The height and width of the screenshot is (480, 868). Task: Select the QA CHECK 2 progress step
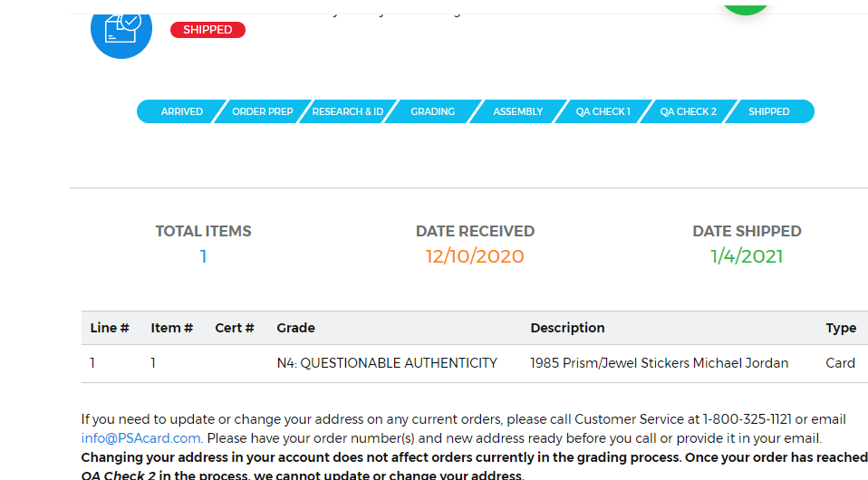tap(688, 111)
